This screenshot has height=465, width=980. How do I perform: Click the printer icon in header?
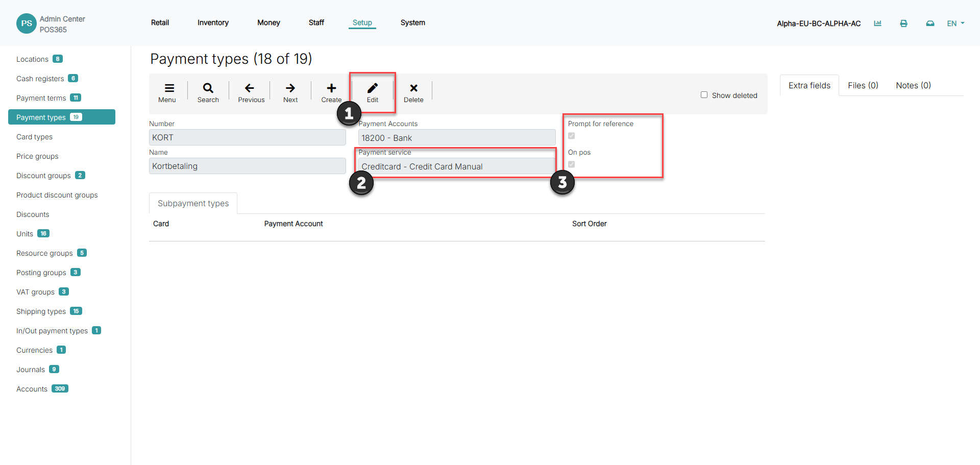(x=903, y=23)
